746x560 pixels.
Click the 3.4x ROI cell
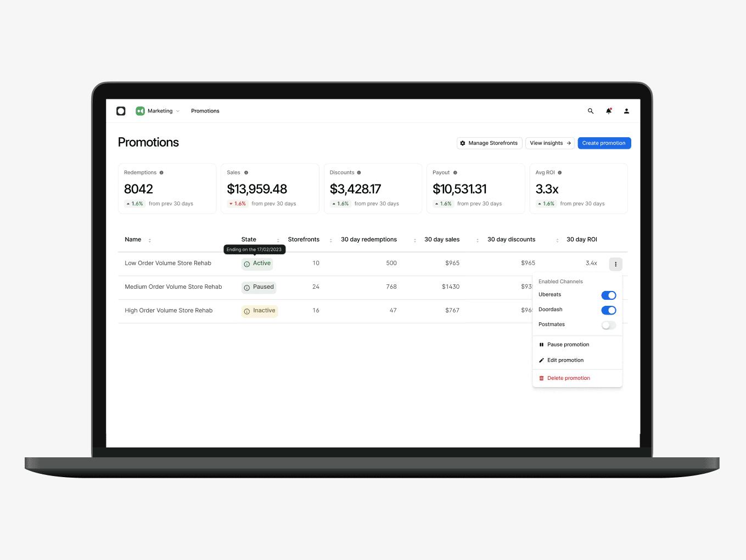click(x=591, y=263)
